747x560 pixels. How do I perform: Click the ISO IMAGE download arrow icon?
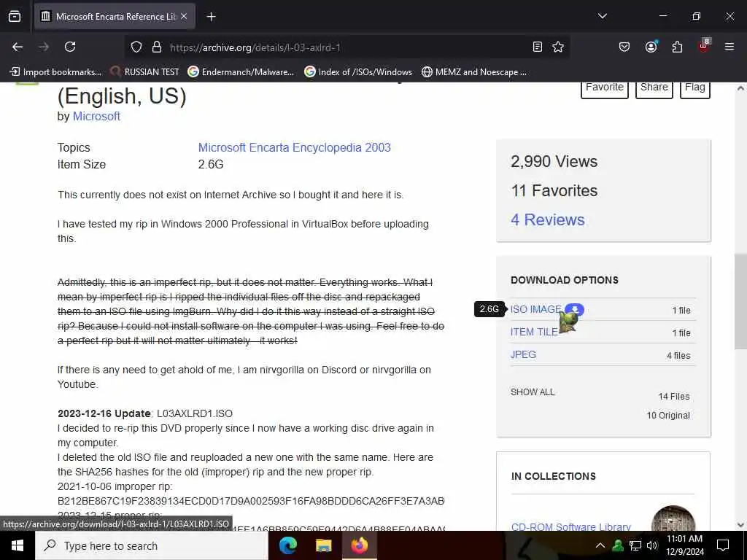[575, 309]
